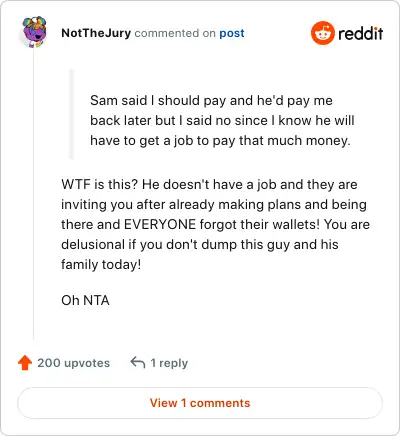Click the vertical comment thread line
This screenshot has width=400, height=436.
pyautogui.click(x=34, y=194)
